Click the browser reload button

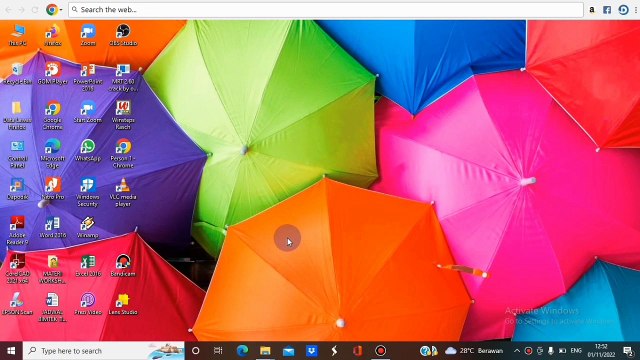point(35,10)
